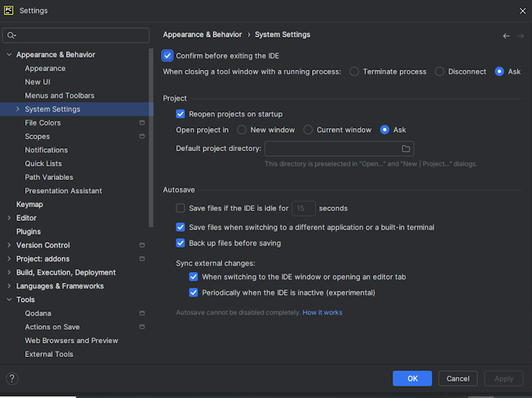
Task: Click the help question mark icon
Action: (x=12, y=379)
